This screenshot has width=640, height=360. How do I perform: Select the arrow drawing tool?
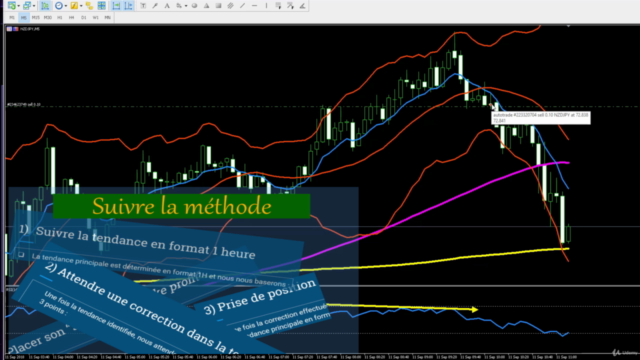pos(155,6)
